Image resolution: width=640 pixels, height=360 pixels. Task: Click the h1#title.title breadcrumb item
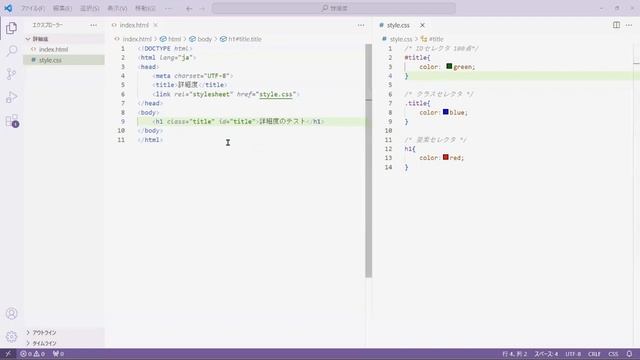pyautogui.click(x=244, y=39)
